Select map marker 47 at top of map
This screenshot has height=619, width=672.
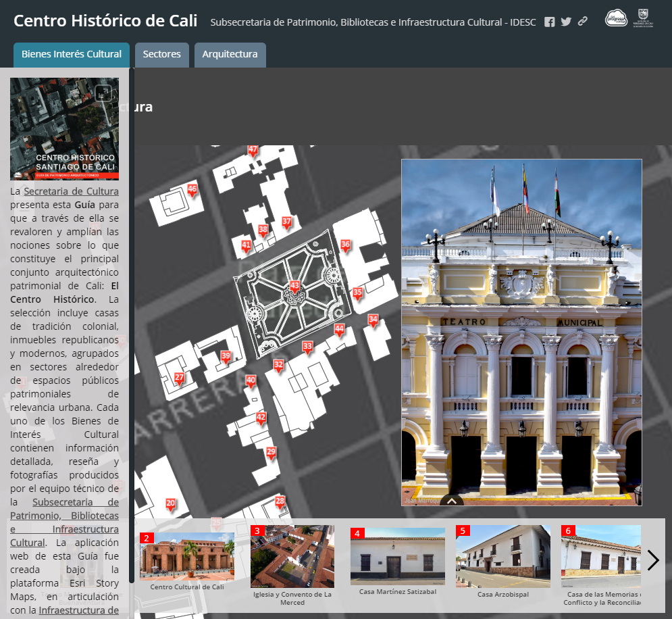pos(253,151)
